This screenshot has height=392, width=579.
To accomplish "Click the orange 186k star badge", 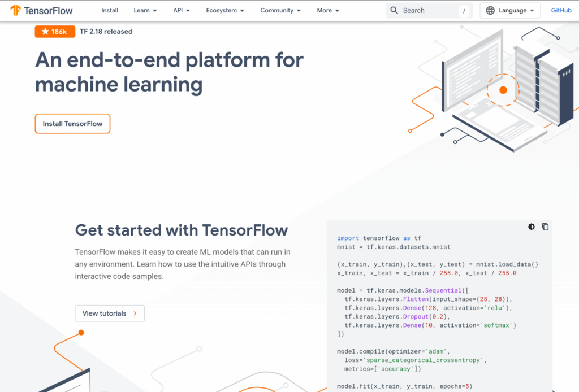I will point(55,32).
